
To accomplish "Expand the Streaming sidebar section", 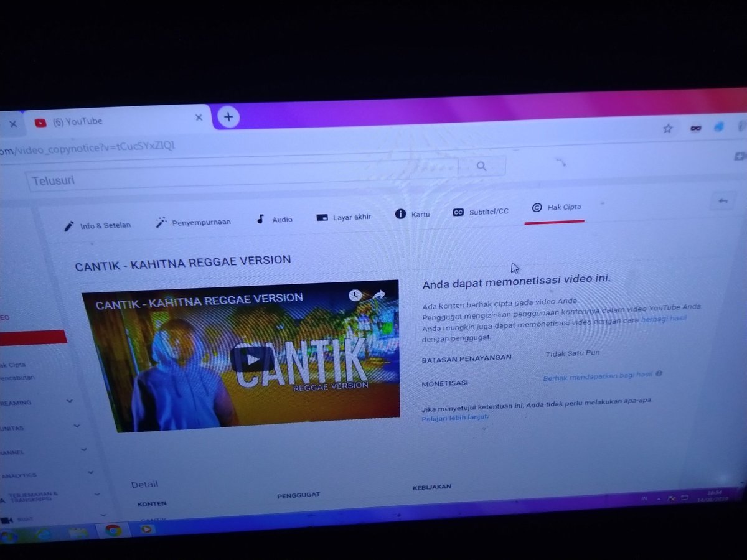I will [x=69, y=401].
